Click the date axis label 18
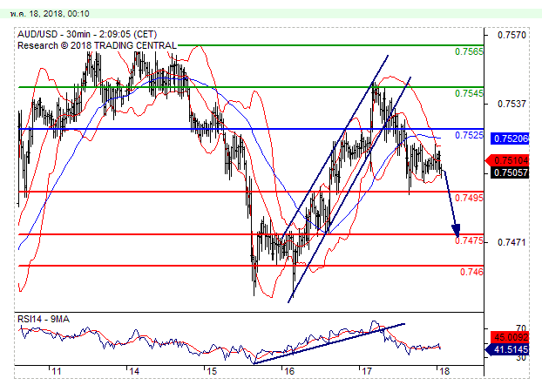 [444, 371]
